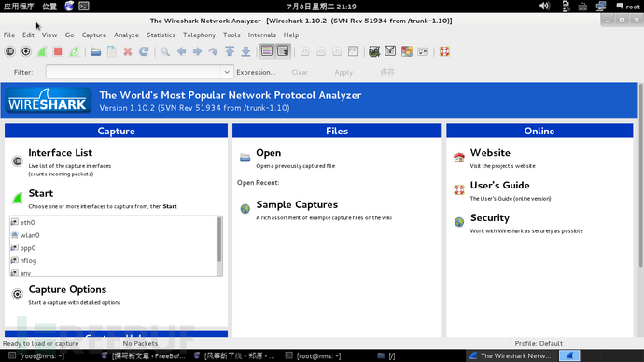This screenshot has width=644, height=362.
Task: Click the lifebuoy help toolbar icon
Action: [444, 51]
